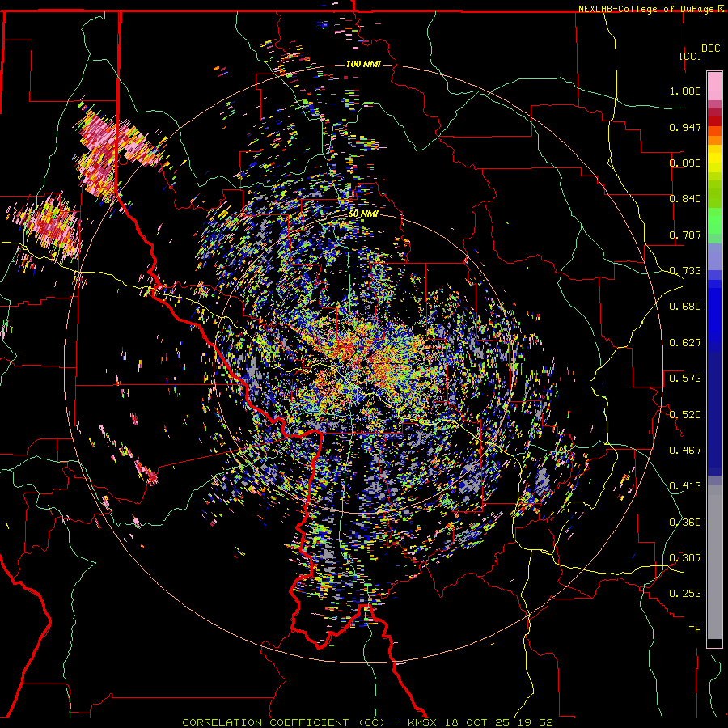Click the 0.680 scale value
Viewport: 728px width, 728px height.
click(x=685, y=307)
